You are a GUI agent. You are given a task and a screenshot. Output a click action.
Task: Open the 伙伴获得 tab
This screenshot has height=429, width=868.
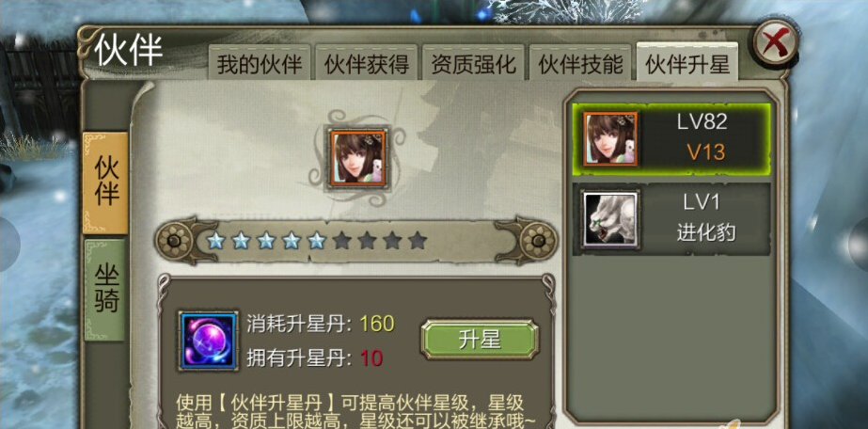(367, 64)
